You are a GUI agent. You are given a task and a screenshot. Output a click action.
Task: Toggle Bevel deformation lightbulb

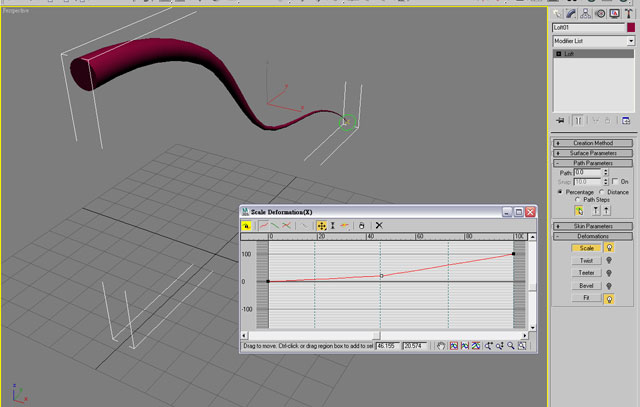pyautogui.click(x=609, y=286)
